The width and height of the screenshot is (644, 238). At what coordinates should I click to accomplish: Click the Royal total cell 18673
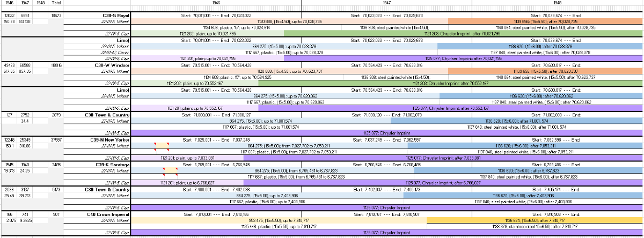pyautogui.click(x=57, y=16)
